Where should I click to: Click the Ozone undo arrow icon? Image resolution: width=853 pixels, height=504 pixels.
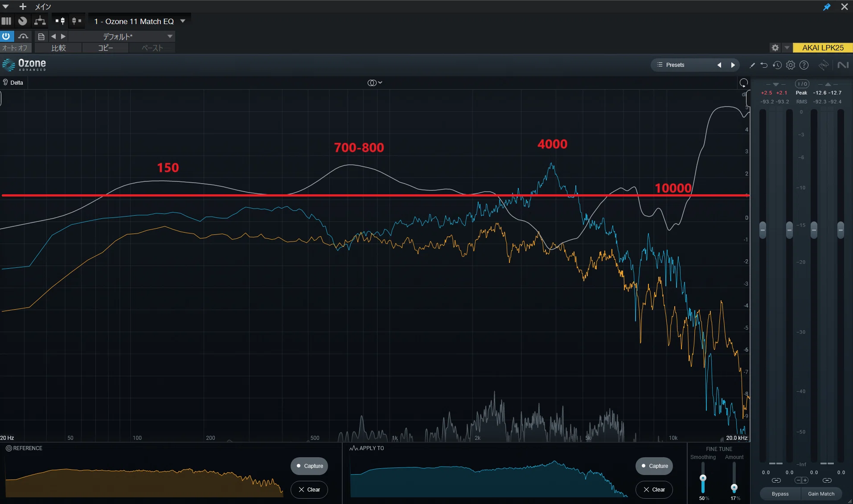[764, 65]
